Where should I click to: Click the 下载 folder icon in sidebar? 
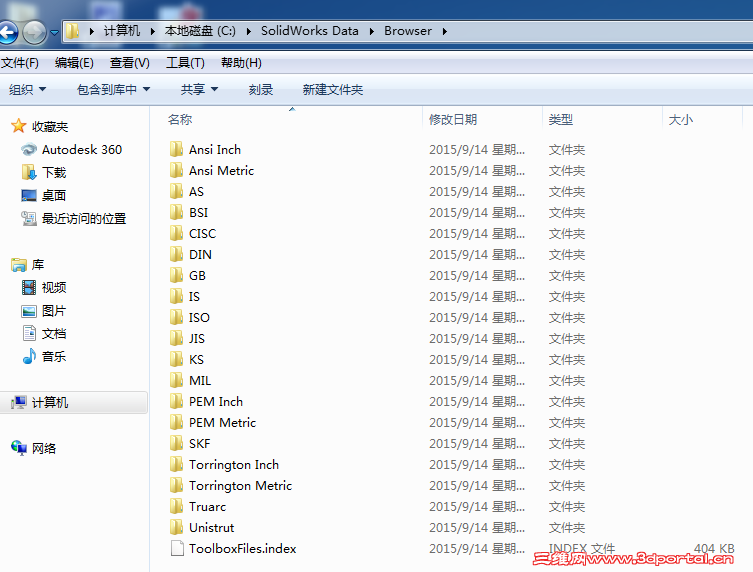29,172
